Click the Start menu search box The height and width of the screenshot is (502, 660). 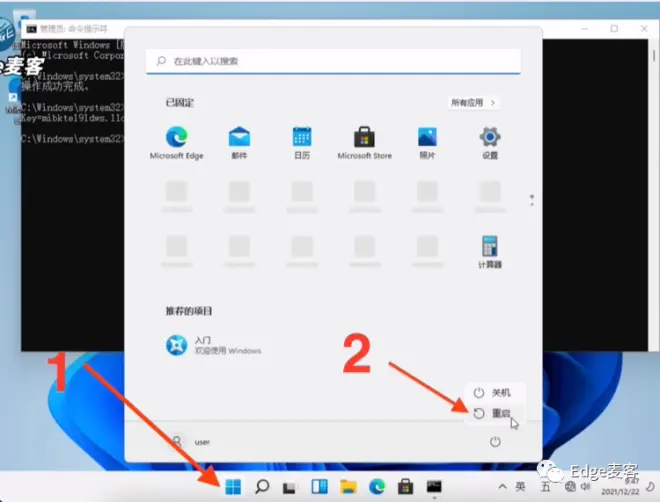tap(333, 61)
